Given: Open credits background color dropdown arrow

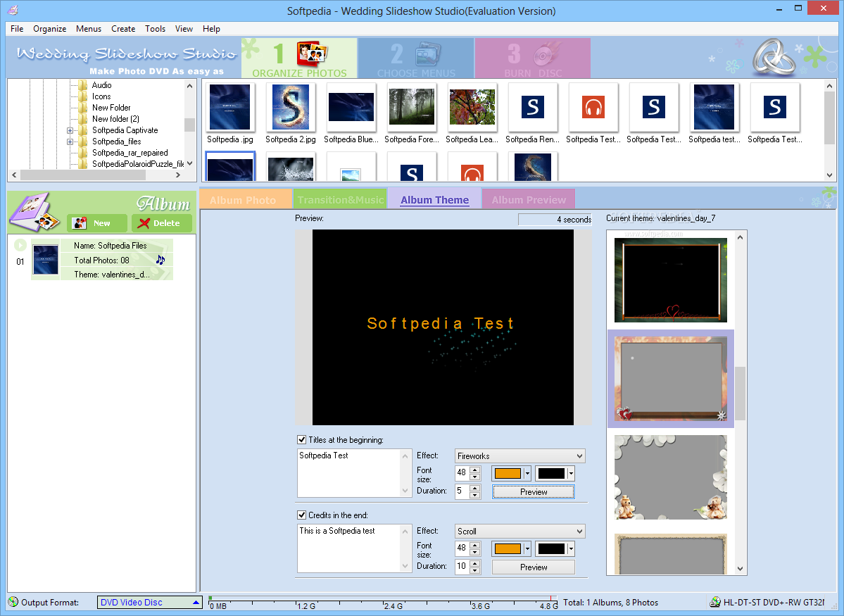Looking at the screenshot, I should (x=571, y=548).
